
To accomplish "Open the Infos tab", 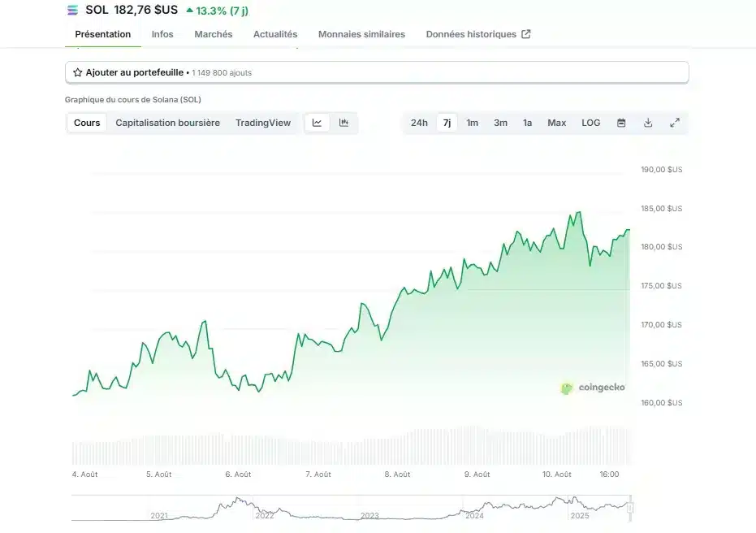I will pos(162,34).
